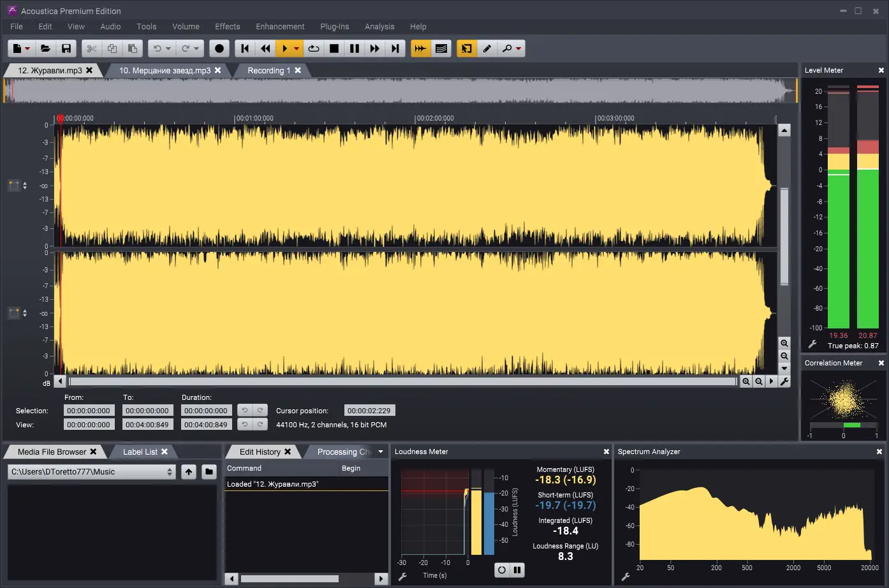
Task: Zoom out vertically on the waveform
Action: tap(784, 356)
